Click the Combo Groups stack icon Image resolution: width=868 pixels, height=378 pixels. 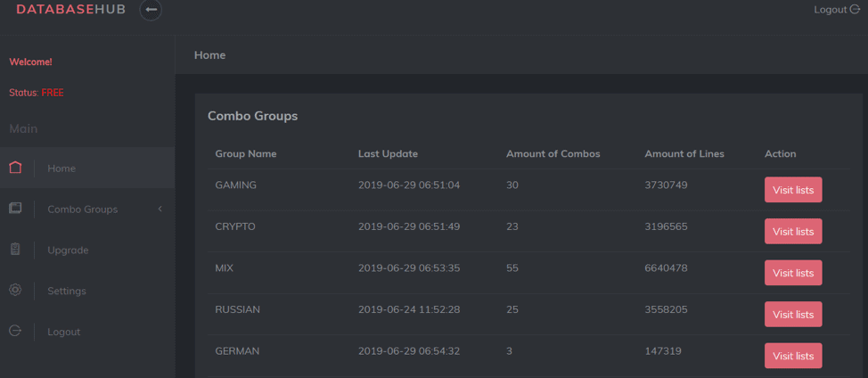point(15,209)
